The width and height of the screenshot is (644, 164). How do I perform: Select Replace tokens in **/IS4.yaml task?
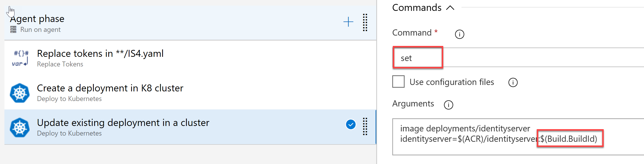(x=190, y=58)
